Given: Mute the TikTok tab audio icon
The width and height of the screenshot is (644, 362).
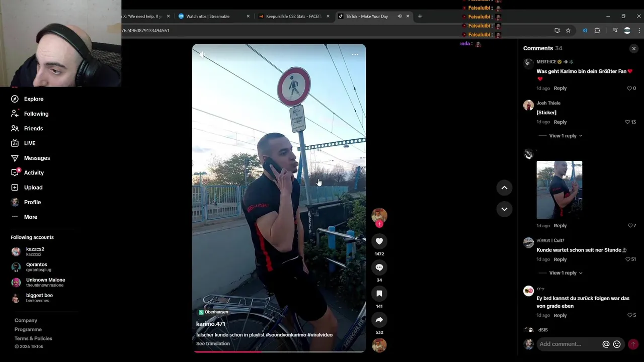Looking at the screenshot, I should pyautogui.click(x=399, y=16).
